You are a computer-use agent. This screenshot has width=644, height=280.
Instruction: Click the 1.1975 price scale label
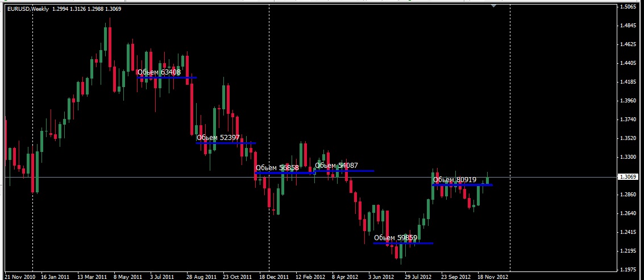[629, 270]
